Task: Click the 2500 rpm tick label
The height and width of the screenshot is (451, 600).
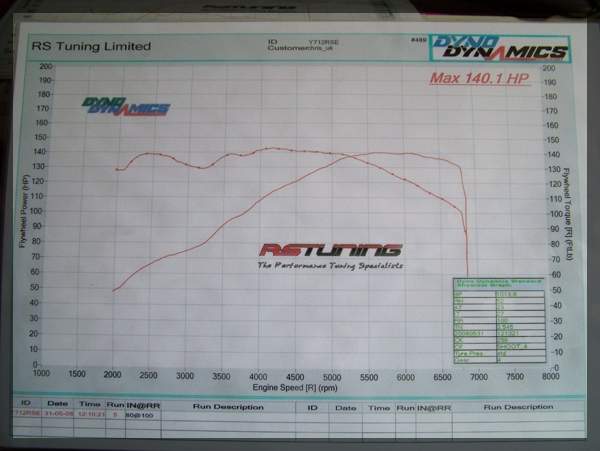Action: click(148, 375)
